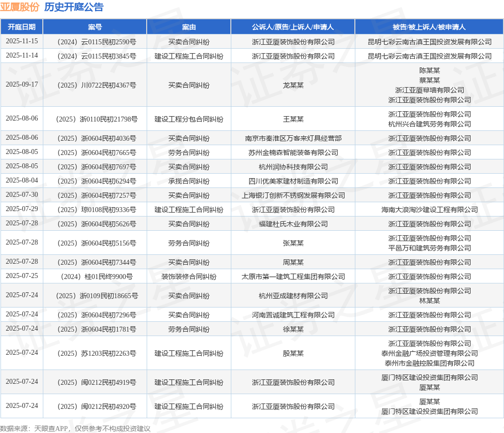Select case number (2024)桂01民终9900号

click(x=95, y=277)
